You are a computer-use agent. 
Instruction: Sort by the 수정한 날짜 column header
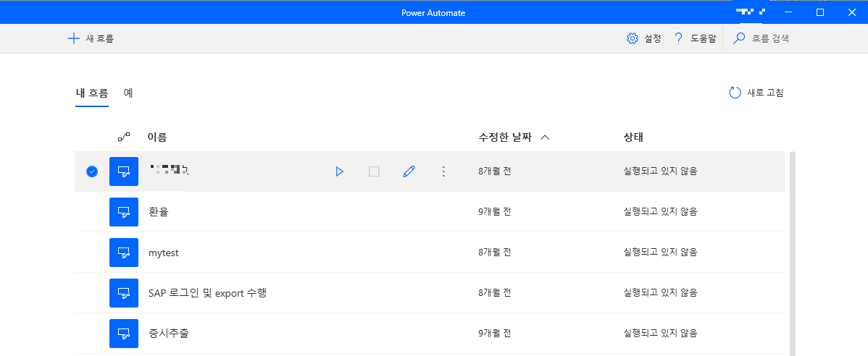[505, 137]
